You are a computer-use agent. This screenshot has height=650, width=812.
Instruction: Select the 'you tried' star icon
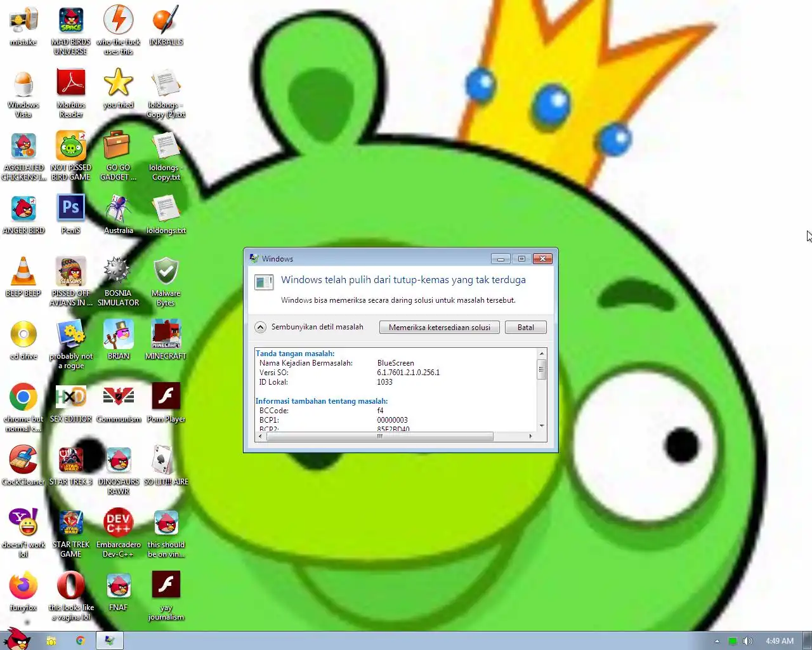[x=119, y=88]
